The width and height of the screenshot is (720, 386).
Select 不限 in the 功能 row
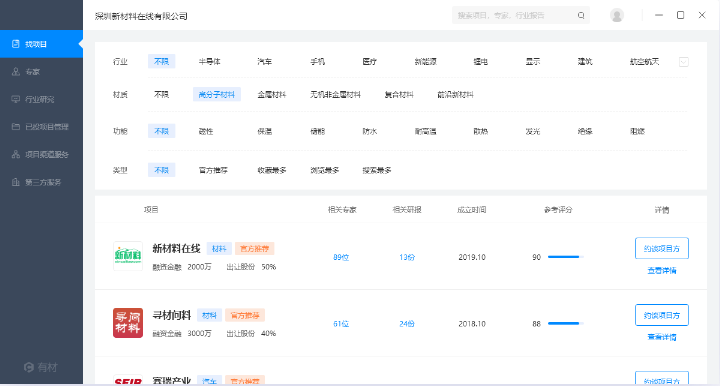(x=161, y=131)
